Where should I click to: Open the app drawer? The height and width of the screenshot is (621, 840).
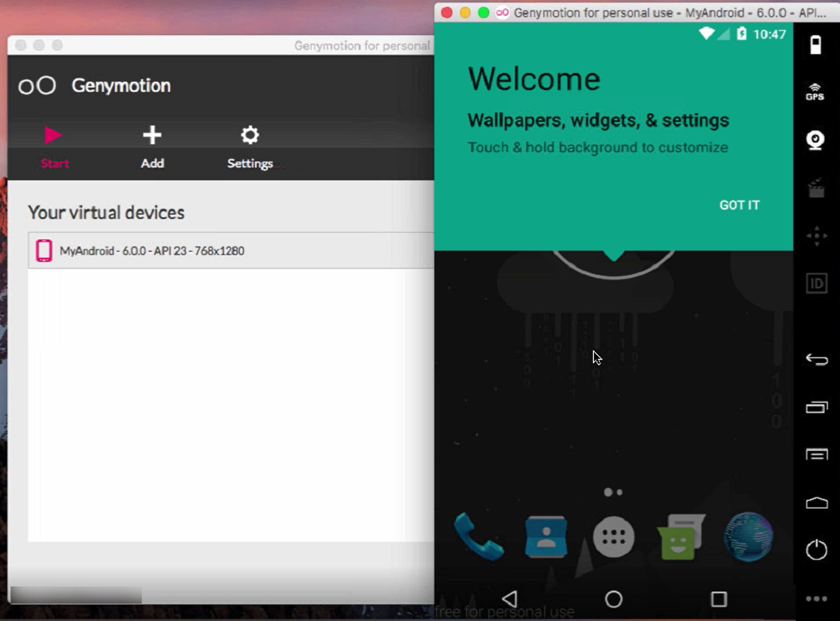pyautogui.click(x=614, y=536)
